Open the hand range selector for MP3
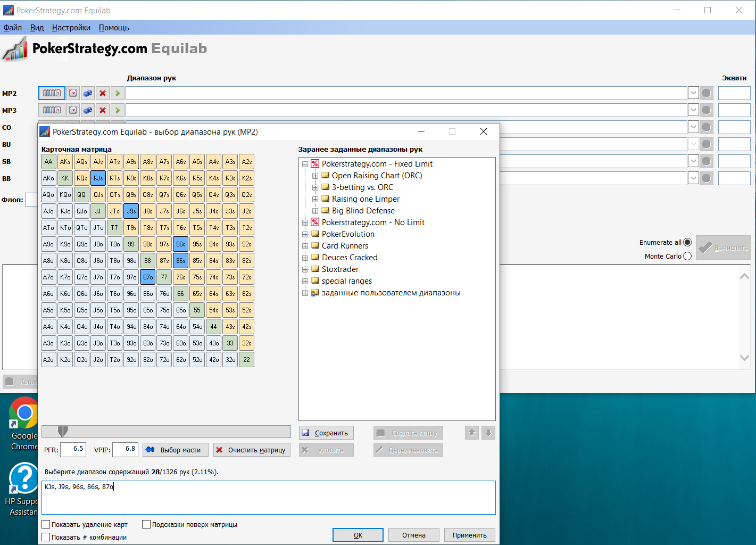 click(52, 110)
